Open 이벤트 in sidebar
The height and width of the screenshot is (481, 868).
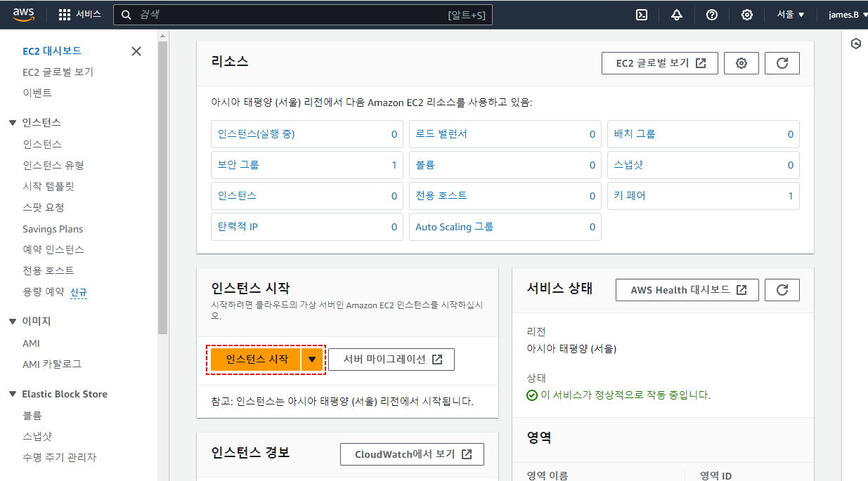(37, 93)
